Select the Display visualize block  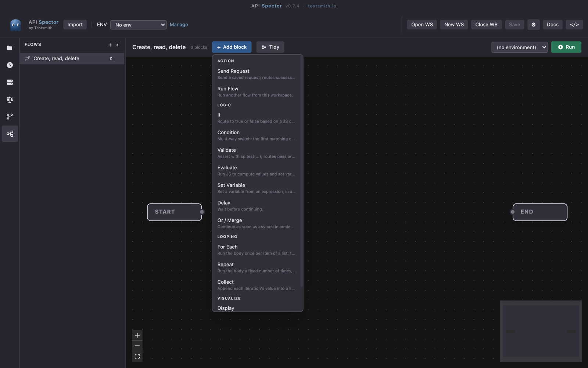pyautogui.click(x=257, y=308)
